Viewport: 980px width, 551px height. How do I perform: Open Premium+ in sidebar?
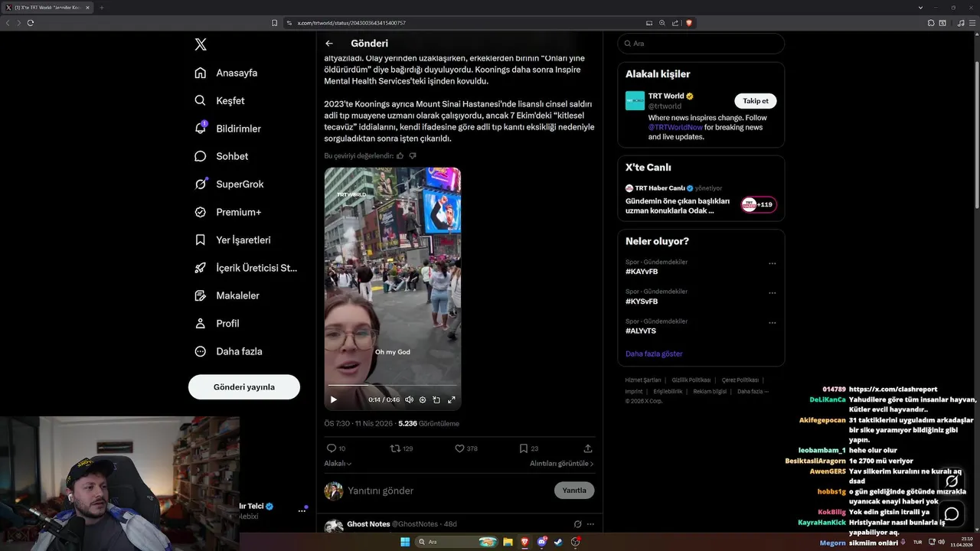coord(227,212)
